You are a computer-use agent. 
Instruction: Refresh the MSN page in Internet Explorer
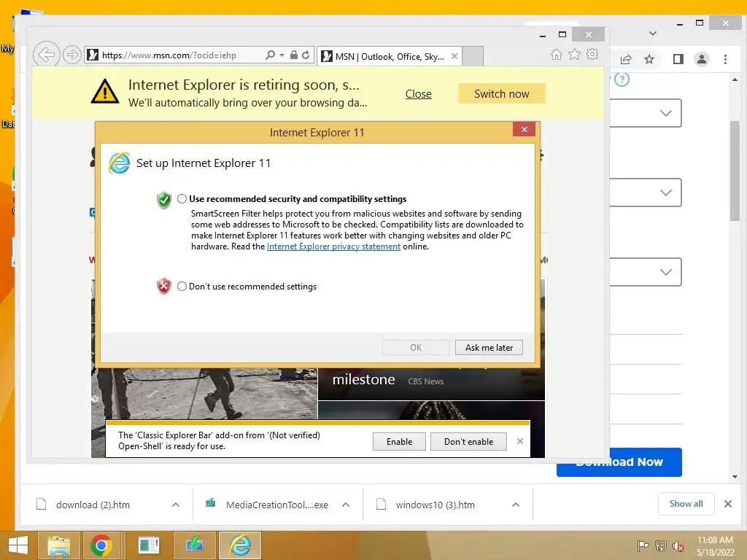306,55
